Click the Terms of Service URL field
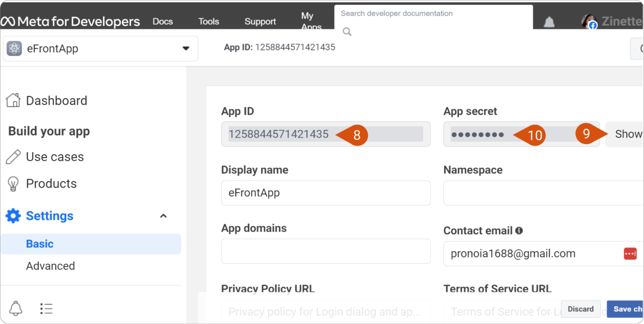This screenshot has width=644, height=324. point(502,311)
